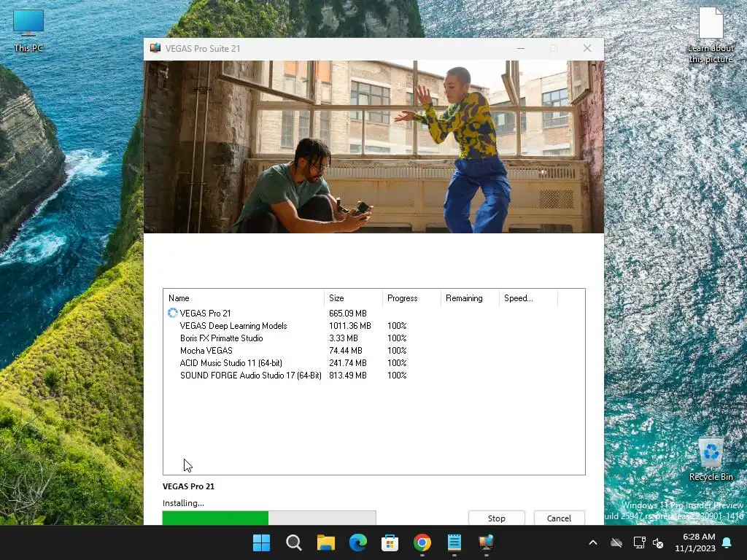Click the Installing... status text
The image size is (747, 560).
pos(183,503)
